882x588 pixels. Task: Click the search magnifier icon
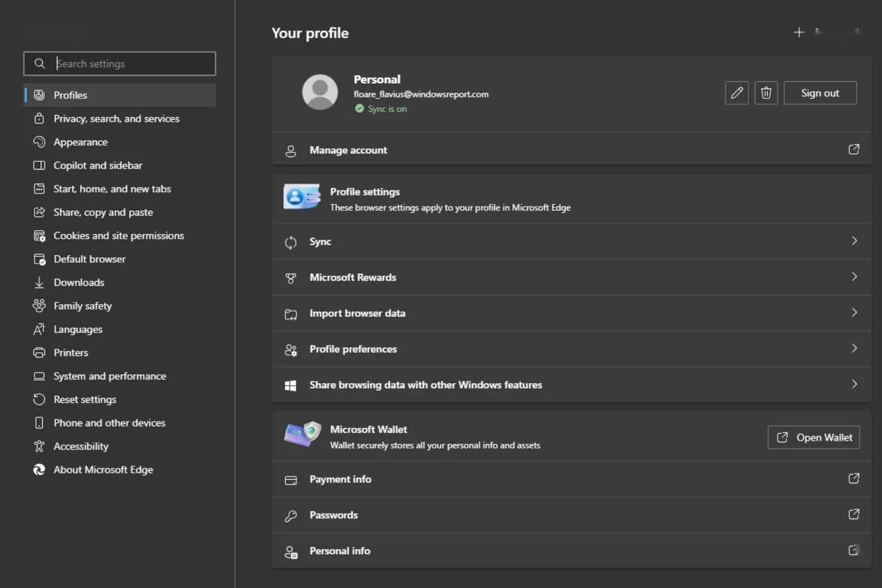(x=40, y=63)
